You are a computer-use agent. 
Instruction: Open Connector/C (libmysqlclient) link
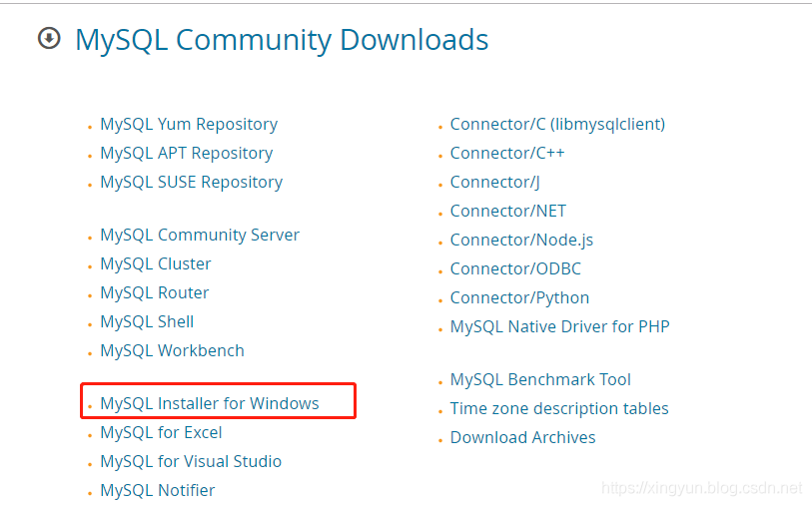coord(557,125)
